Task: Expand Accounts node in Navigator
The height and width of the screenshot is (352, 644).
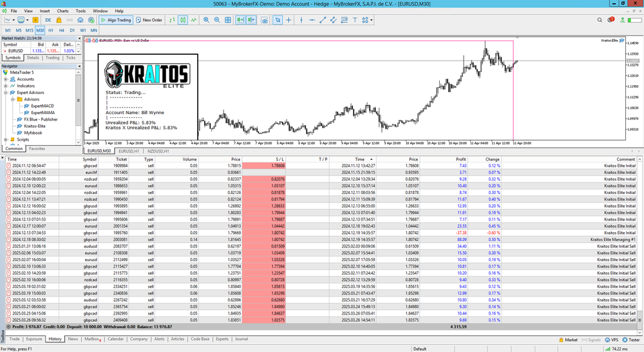Action: [6, 79]
